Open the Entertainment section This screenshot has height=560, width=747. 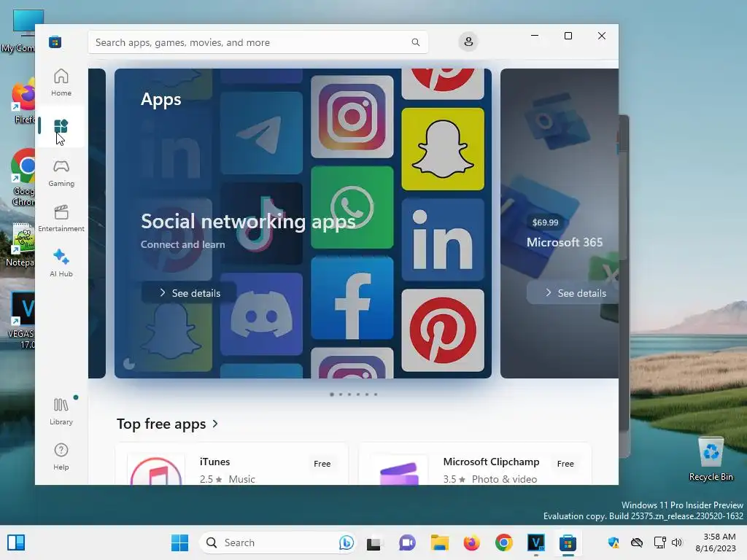click(61, 219)
